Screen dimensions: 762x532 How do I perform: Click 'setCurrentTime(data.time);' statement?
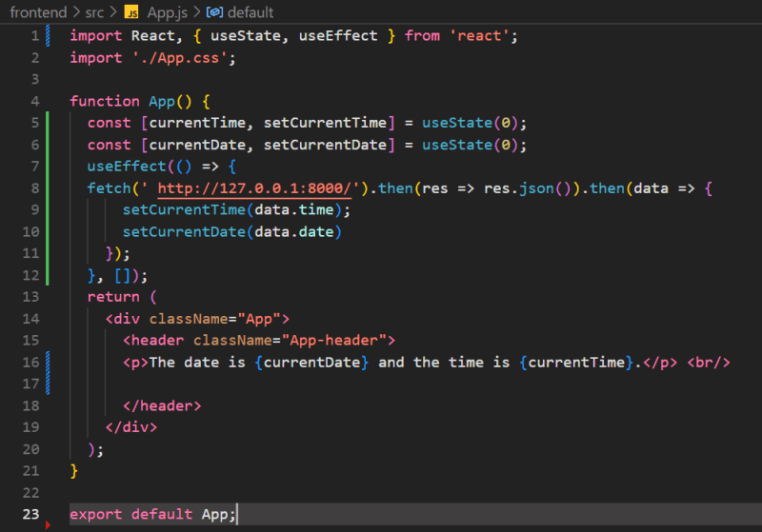pos(236,209)
